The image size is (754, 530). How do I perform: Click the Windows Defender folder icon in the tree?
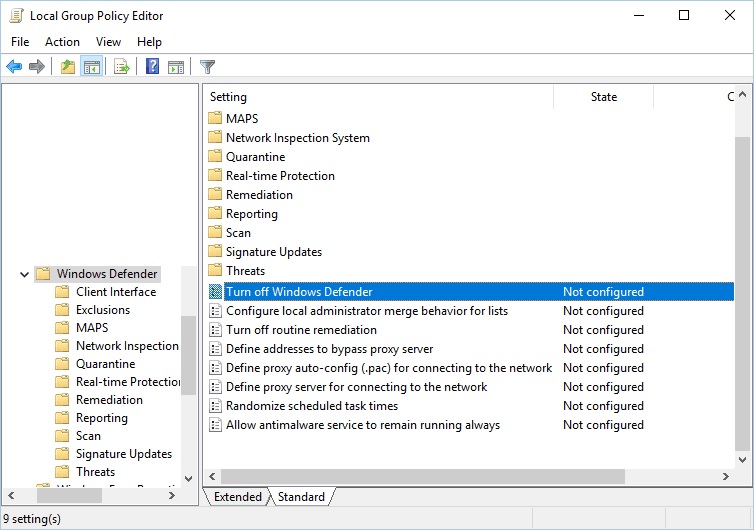(x=43, y=274)
